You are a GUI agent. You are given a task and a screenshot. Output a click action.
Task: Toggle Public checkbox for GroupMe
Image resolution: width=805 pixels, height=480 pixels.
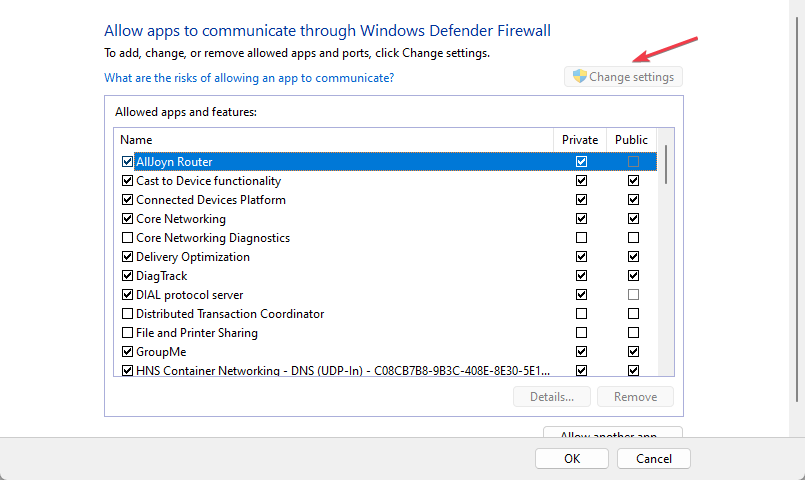click(632, 352)
